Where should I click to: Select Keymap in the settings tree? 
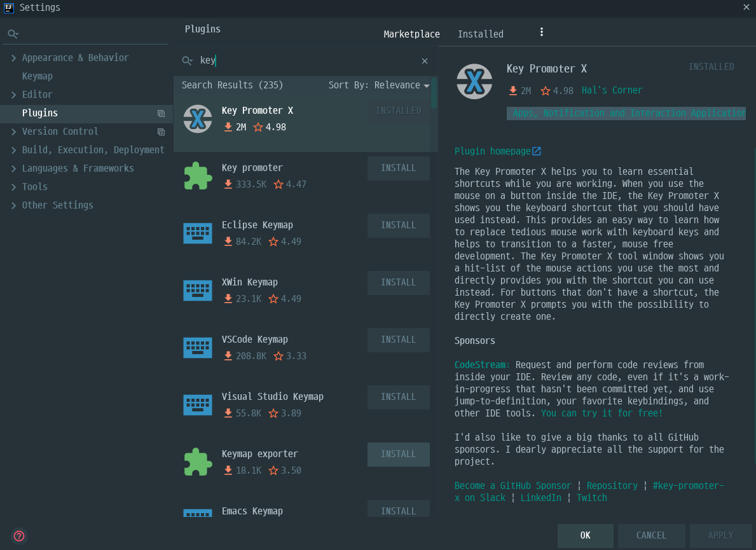click(37, 76)
